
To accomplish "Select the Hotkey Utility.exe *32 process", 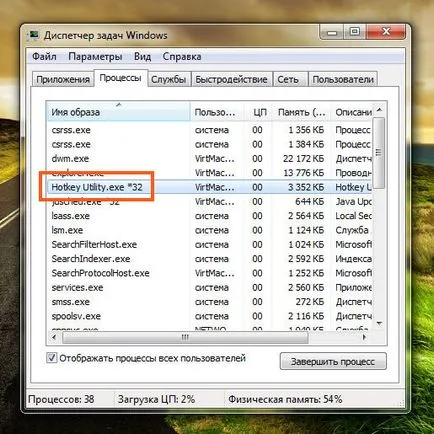I will [209, 187].
